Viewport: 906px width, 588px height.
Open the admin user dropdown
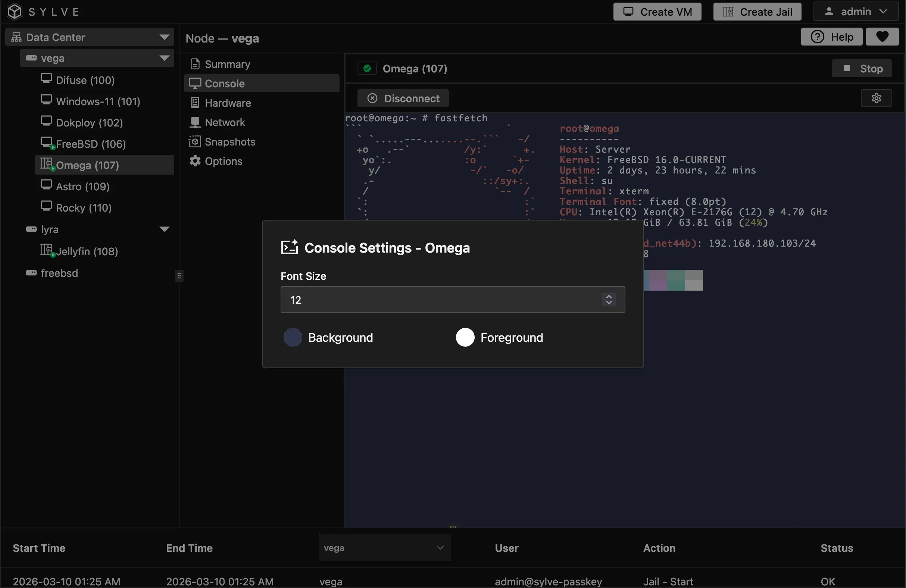coord(856,12)
